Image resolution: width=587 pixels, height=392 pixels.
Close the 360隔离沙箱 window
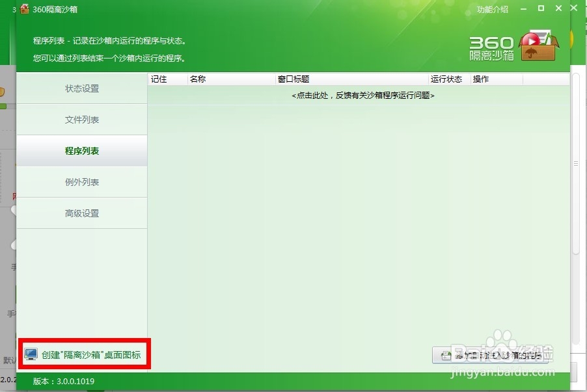pyautogui.click(x=558, y=8)
